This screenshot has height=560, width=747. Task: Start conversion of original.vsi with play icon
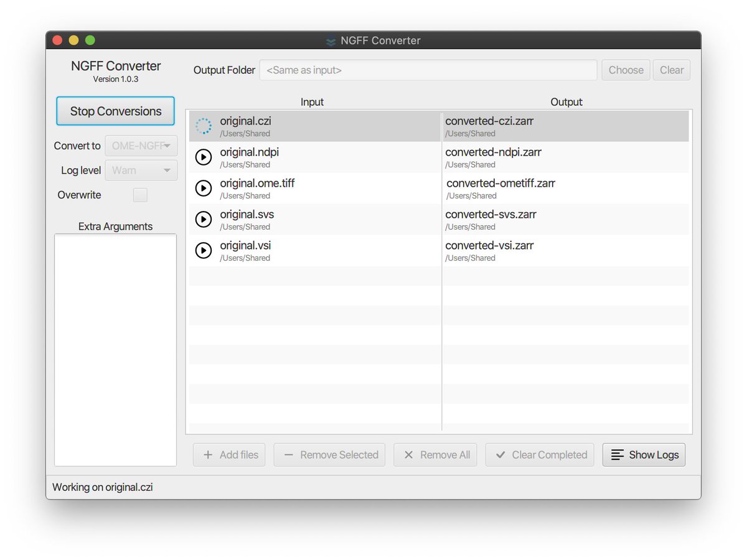pyautogui.click(x=204, y=251)
